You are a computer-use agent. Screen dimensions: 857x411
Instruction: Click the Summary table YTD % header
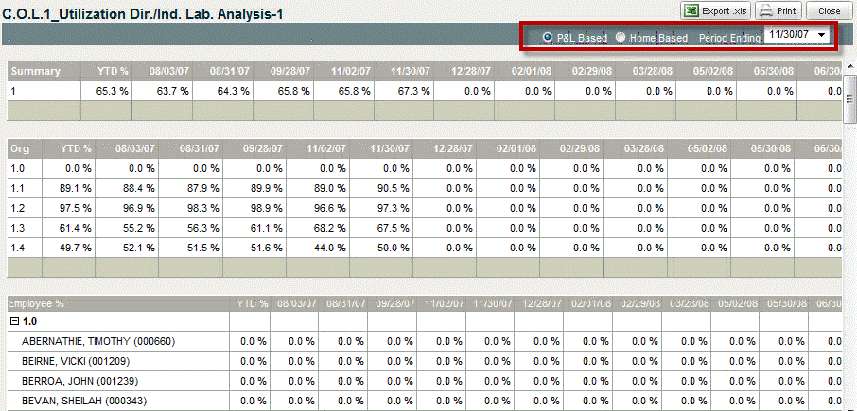110,71
